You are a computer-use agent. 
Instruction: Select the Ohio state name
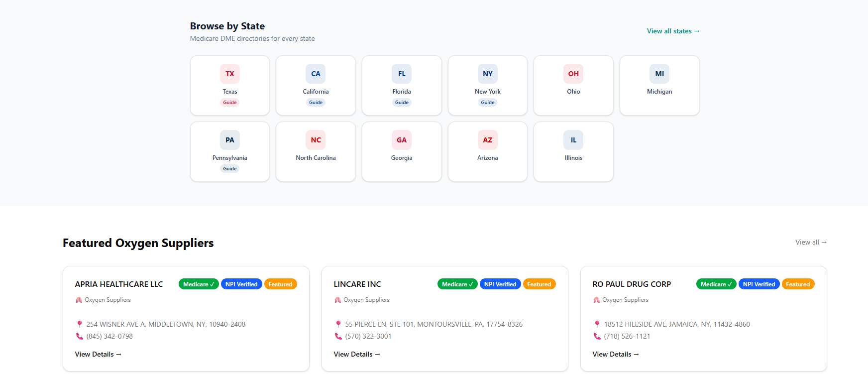[573, 92]
